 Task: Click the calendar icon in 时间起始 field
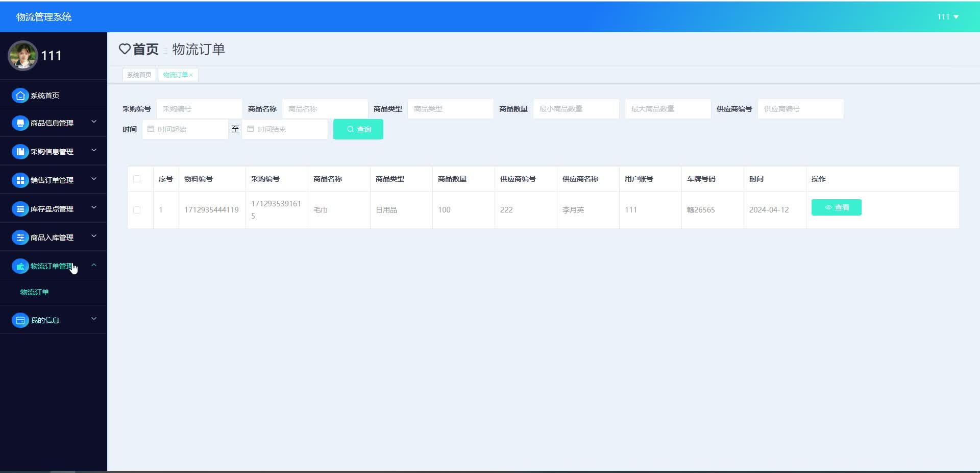[151, 129]
